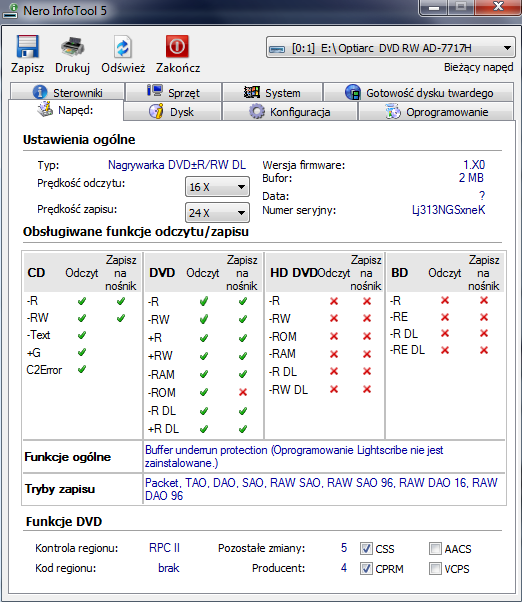Click the Zapisz floppy disk icon

[x=27, y=46]
